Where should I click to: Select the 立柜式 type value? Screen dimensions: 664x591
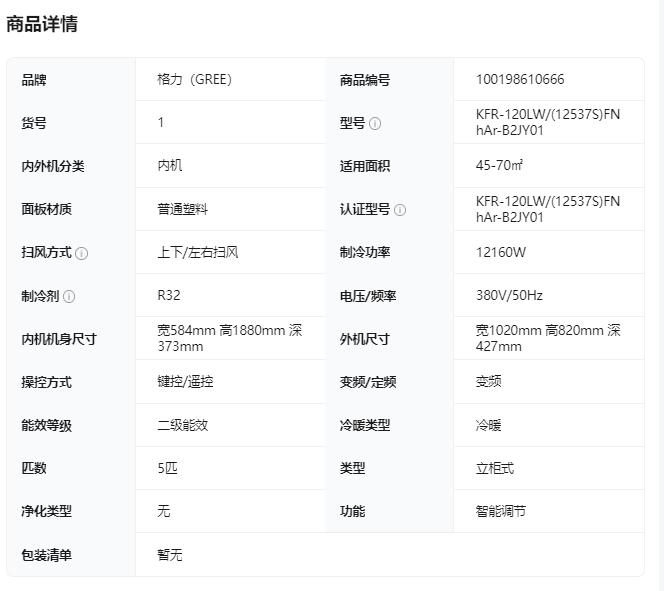494,468
